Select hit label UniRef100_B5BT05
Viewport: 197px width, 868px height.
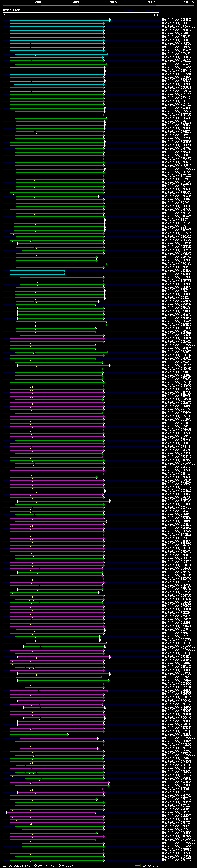(x=177, y=501)
